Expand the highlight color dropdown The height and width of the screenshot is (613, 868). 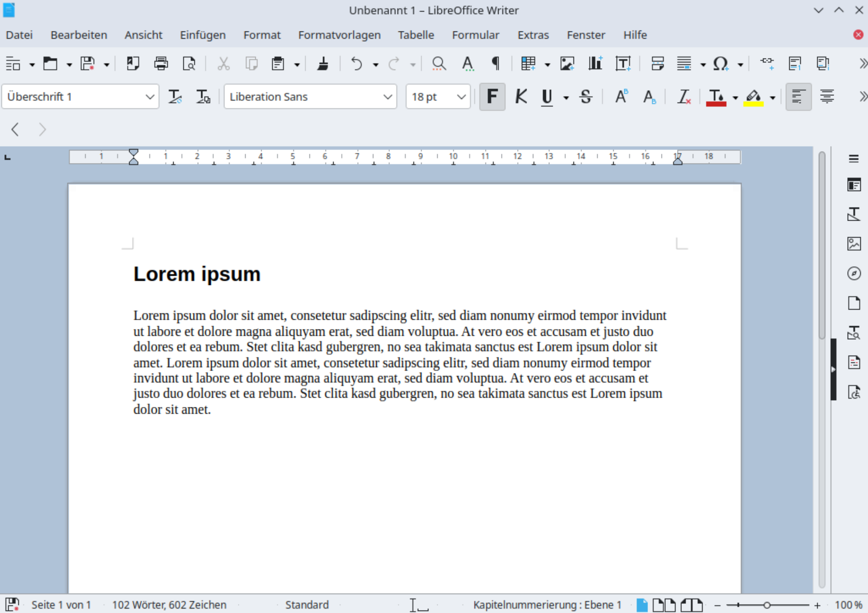[773, 97]
